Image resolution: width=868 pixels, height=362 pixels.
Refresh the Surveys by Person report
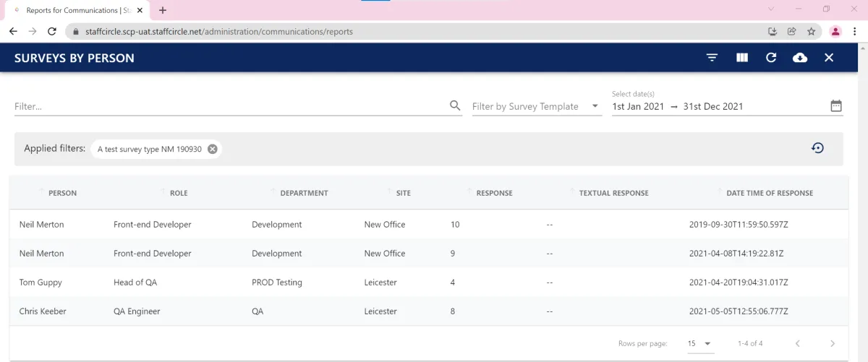coord(771,58)
